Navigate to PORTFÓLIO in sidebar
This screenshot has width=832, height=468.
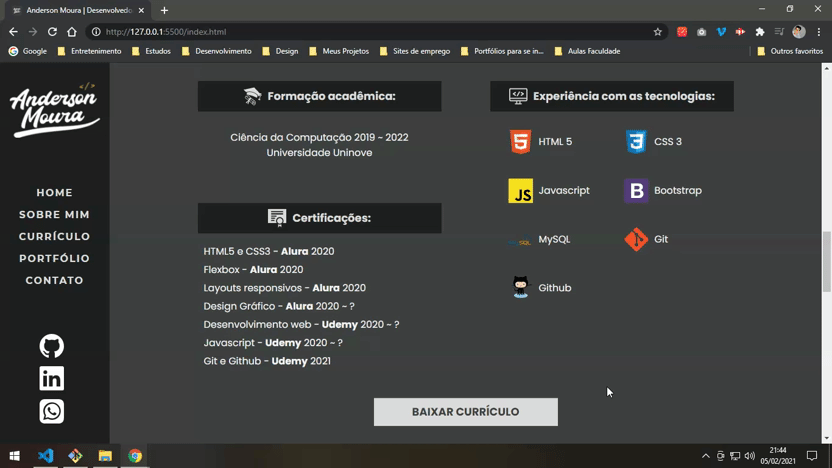54,258
